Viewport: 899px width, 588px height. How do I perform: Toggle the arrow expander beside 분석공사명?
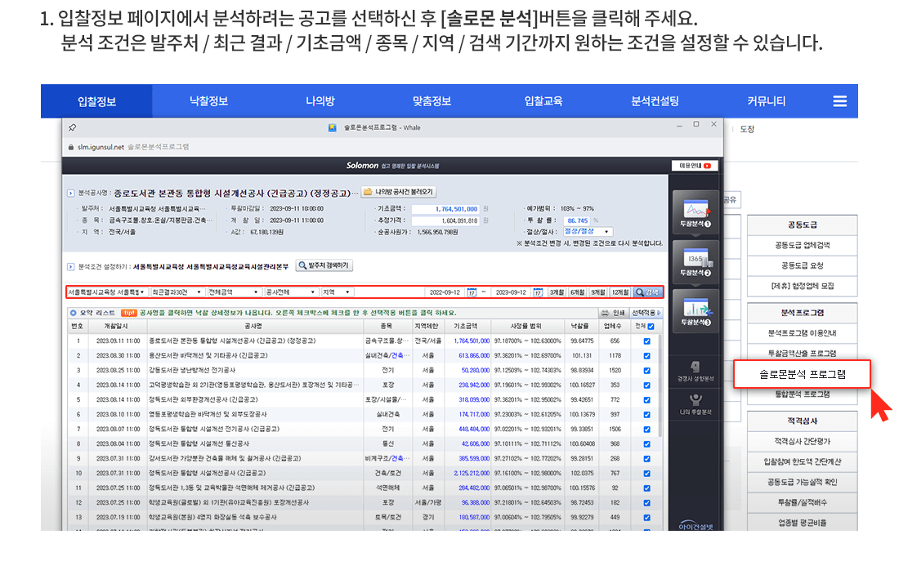[70, 193]
